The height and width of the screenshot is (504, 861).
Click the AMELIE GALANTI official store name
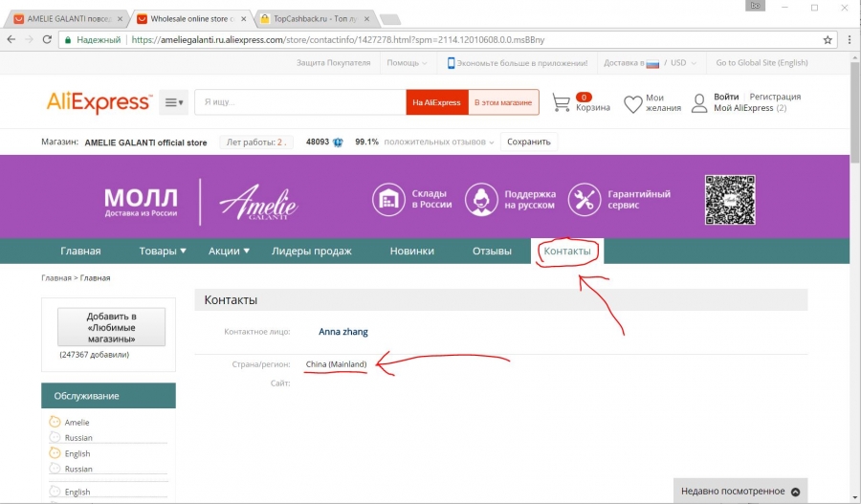click(145, 142)
